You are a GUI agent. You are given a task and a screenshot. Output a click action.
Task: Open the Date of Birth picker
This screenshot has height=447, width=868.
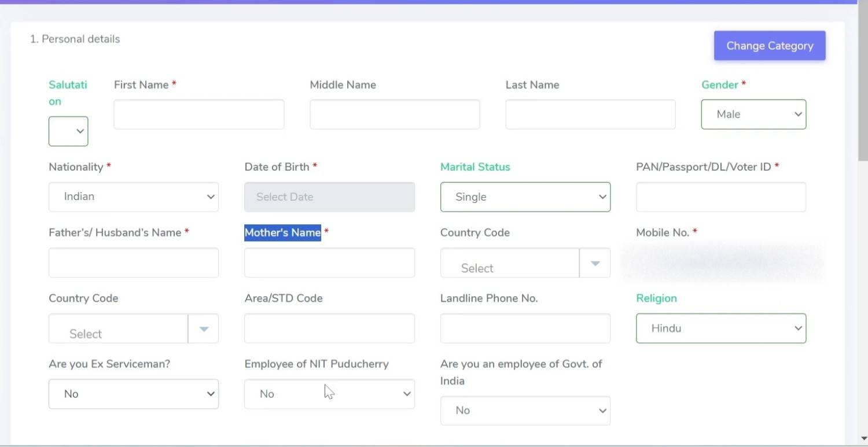pyautogui.click(x=329, y=197)
